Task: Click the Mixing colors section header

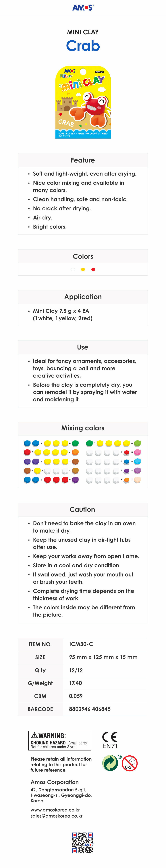Action: click(83, 428)
